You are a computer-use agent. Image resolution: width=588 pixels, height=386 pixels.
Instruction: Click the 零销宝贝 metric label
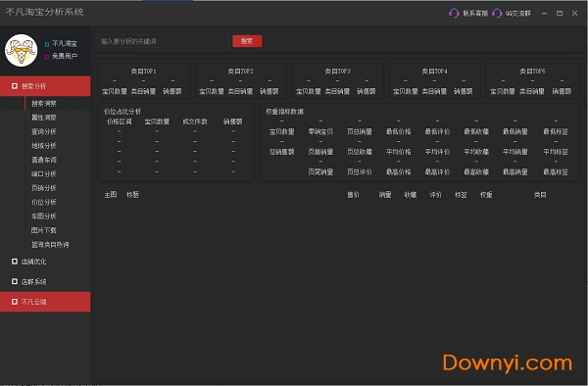(320, 131)
